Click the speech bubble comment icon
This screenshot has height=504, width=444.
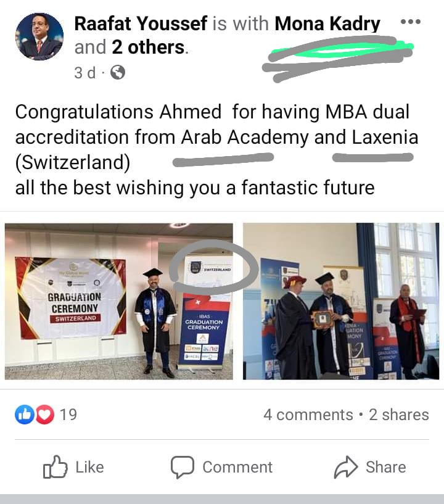pyautogui.click(x=182, y=467)
